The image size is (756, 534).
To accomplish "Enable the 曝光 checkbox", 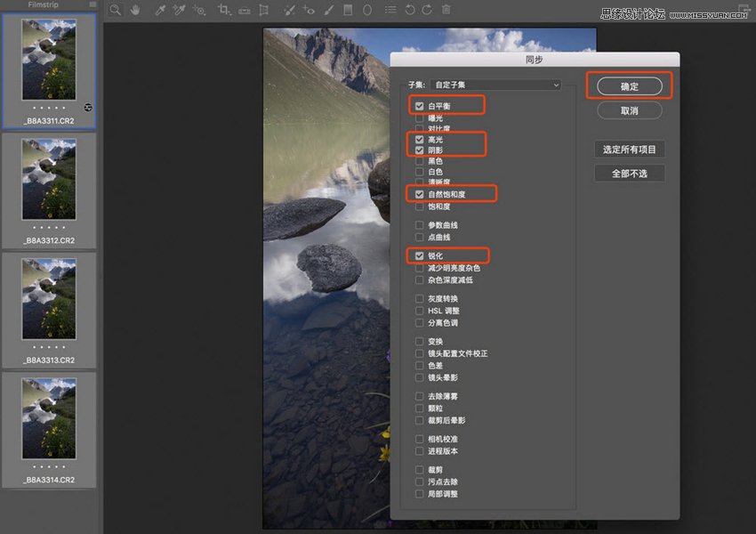I will click(x=420, y=117).
